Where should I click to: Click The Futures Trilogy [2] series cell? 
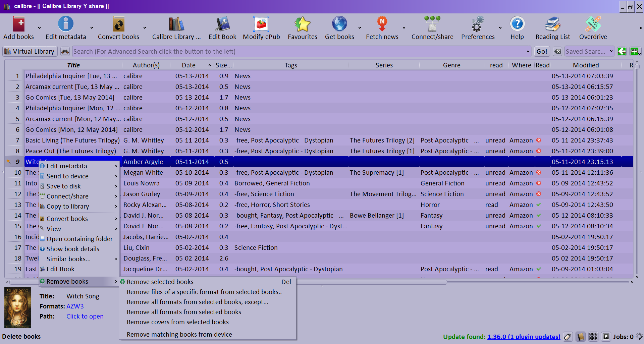[384, 140]
